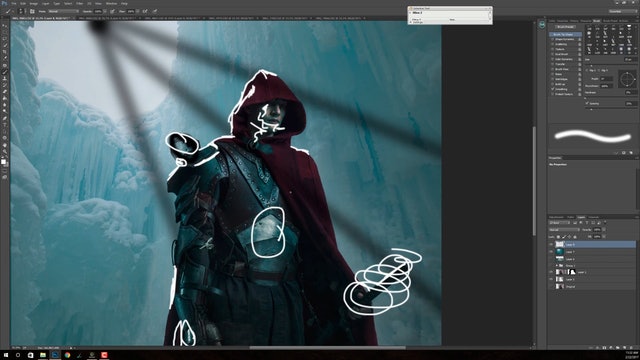Enable pressure for opacity in options bar
The image size is (640, 360).
[113, 11]
